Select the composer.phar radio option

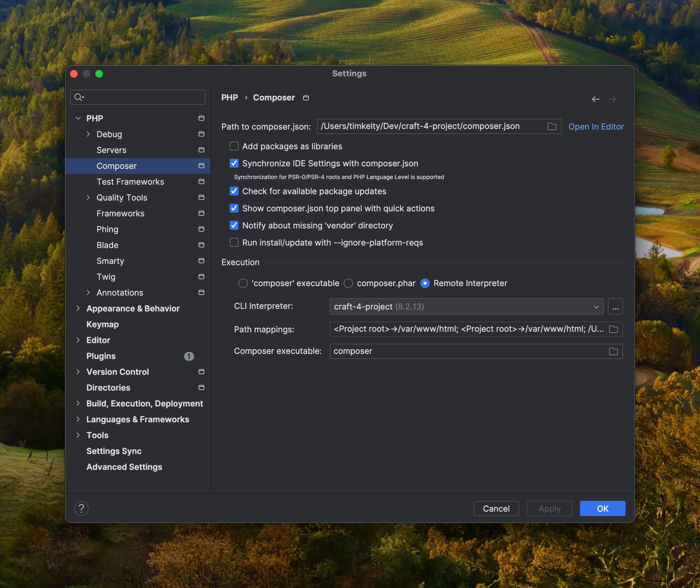pyautogui.click(x=348, y=283)
